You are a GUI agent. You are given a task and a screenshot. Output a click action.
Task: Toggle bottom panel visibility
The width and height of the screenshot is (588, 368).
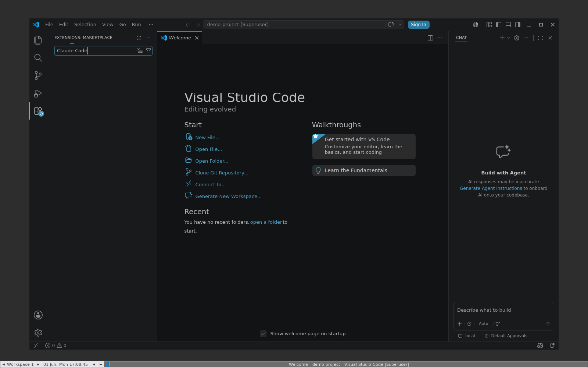click(508, 25)
